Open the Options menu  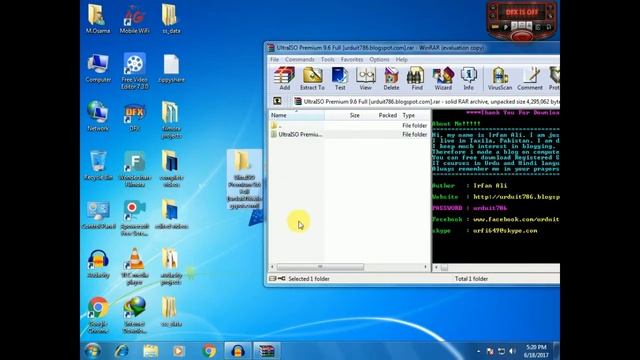coord(379,60)
